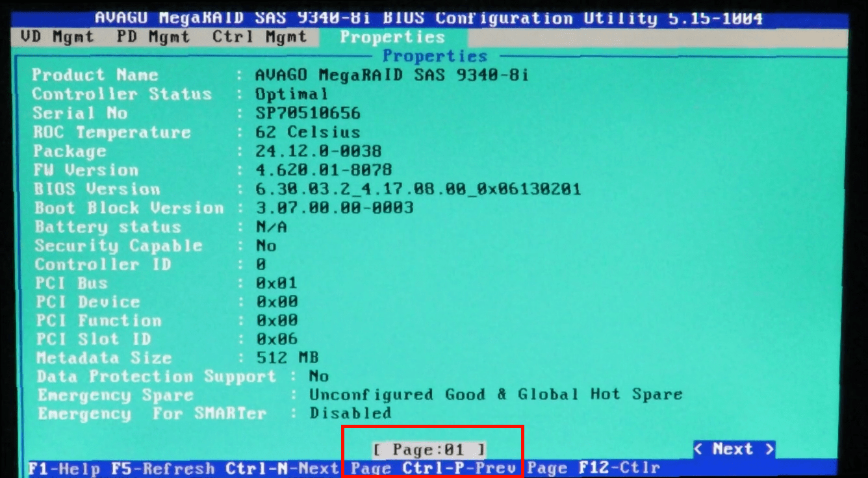This screenshot has height=478, width=868.
Task: Click the Emergency Spare label
Action: [x=115, y=396]
